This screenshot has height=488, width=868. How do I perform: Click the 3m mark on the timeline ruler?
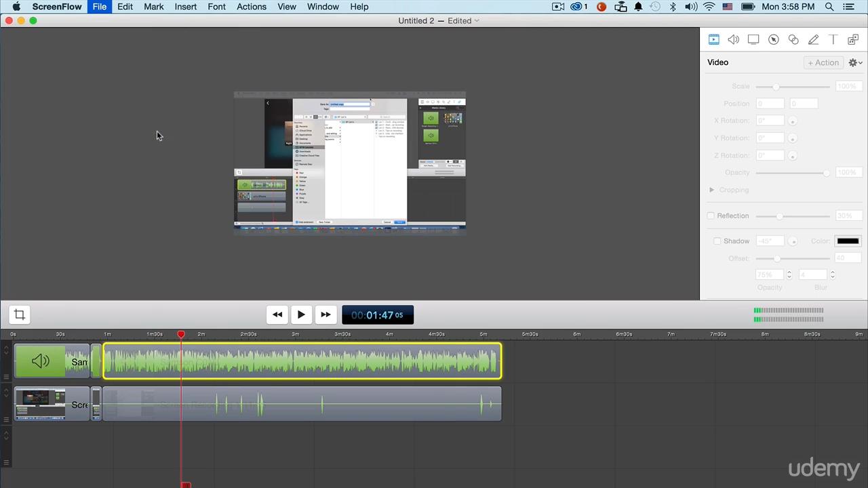295,334
